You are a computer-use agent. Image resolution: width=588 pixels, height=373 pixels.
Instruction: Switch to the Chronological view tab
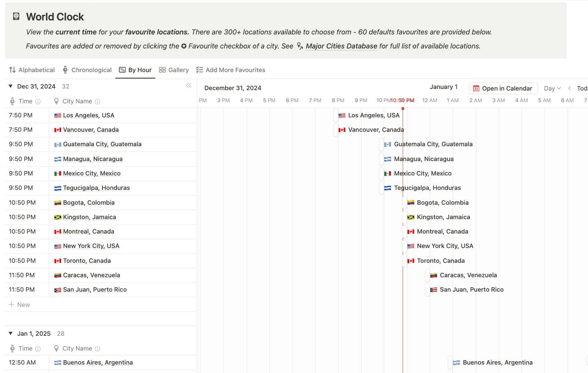(87, 70)
